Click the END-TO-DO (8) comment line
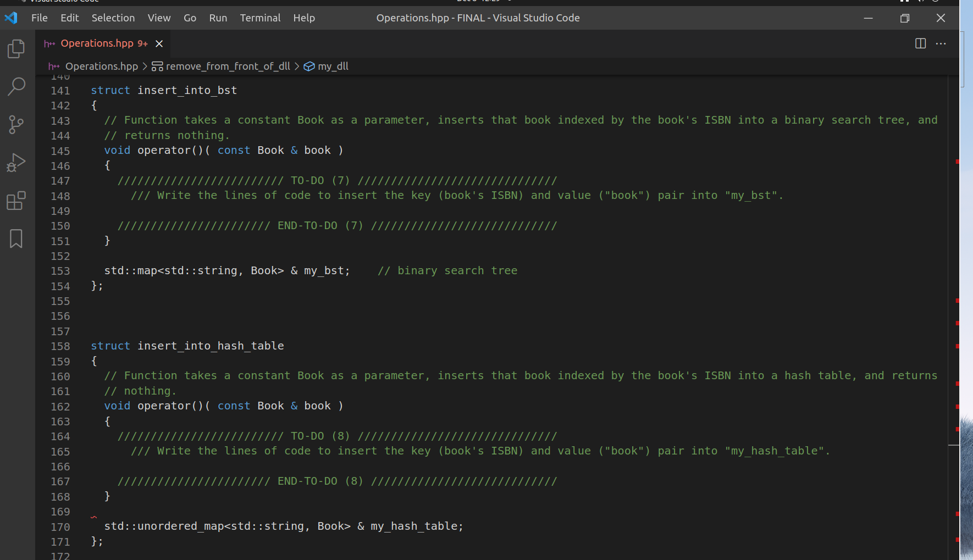This screenshot has height=560, width=973. pyautogui.click(x=337, y=481)
